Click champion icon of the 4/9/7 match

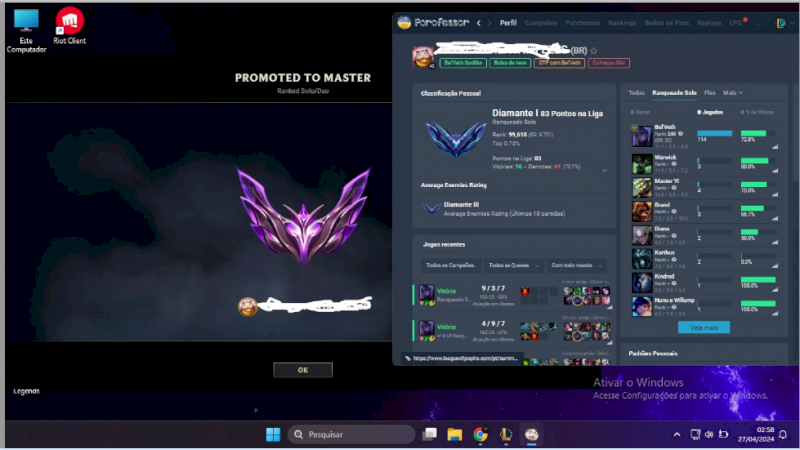(x=427, y=329)
